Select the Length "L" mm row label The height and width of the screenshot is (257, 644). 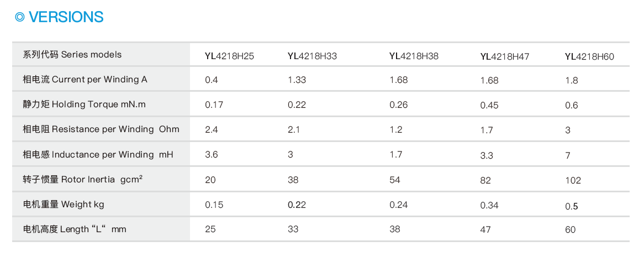(74, 229)
